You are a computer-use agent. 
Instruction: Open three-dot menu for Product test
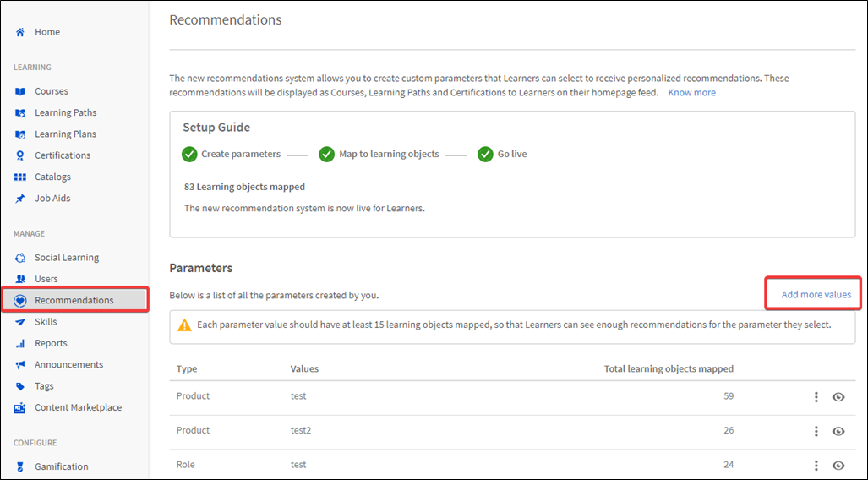click(x=816, y=396)
